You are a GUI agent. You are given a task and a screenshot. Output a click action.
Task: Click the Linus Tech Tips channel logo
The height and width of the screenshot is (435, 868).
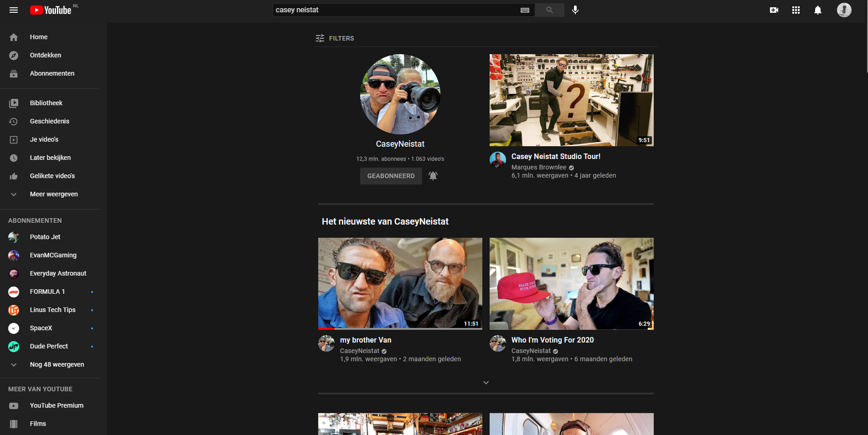click(14, 310)
